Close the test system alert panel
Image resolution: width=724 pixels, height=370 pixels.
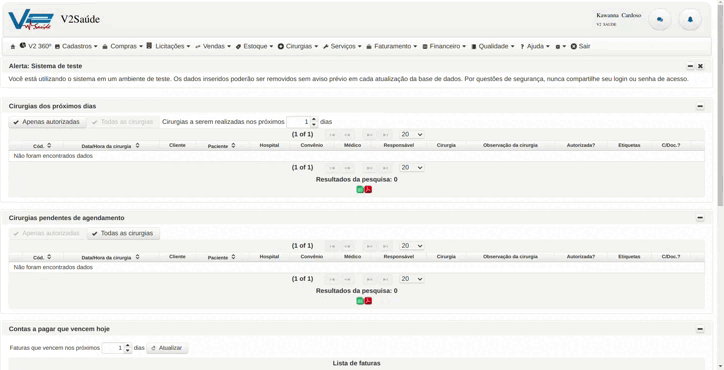point(700,66)
